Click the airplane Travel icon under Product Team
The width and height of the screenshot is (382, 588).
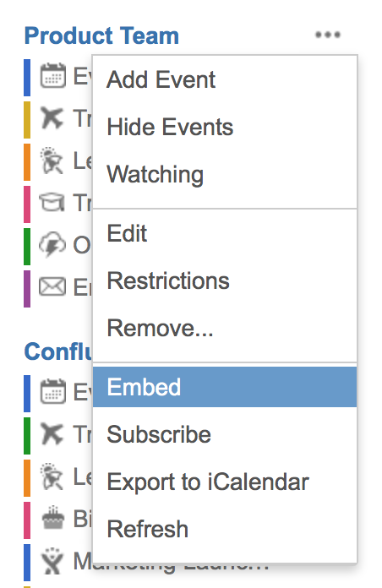(52, 117)
